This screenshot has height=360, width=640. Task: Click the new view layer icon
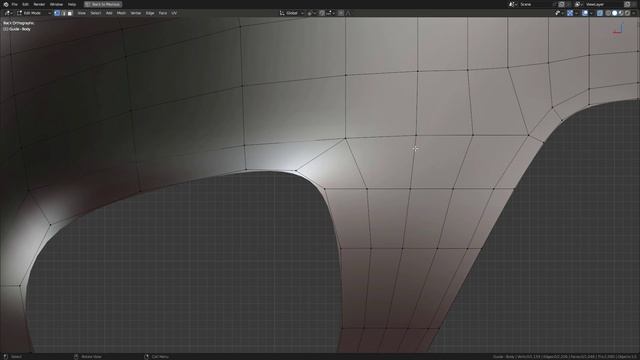[x=627, y=4]
